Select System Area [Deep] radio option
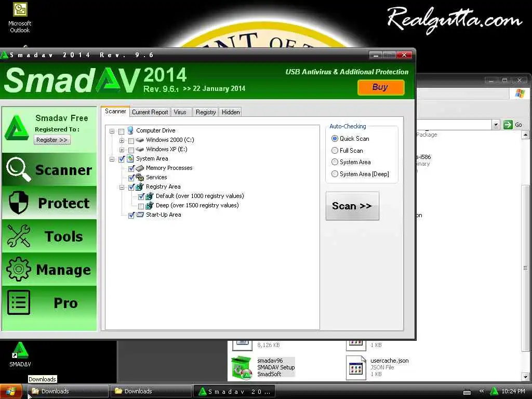 click(x=335, y=174)
